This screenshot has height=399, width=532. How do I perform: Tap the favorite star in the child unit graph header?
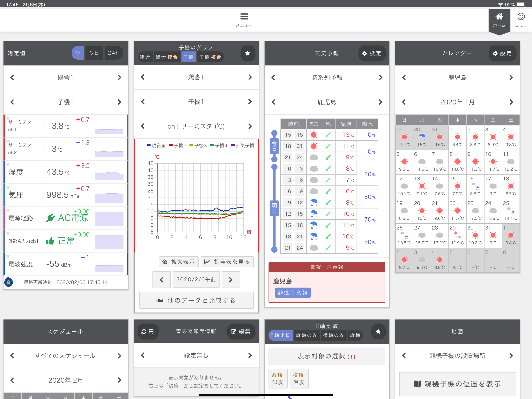(x=248, y=53)
